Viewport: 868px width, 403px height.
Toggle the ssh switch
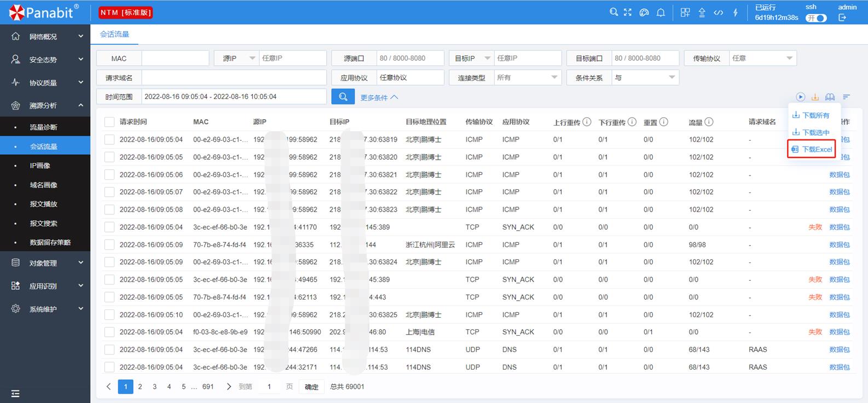pos(815,18)
